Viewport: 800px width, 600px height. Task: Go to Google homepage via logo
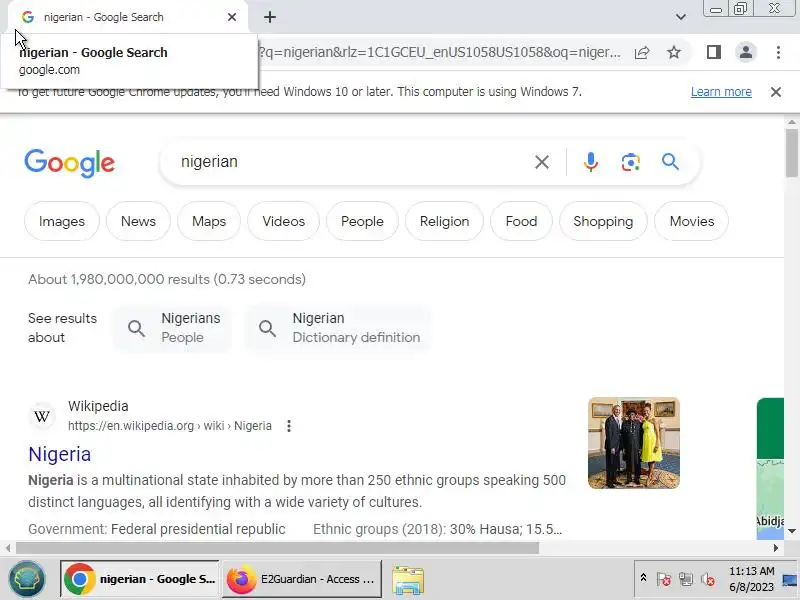pyautogui.click(x=69, y=163)
